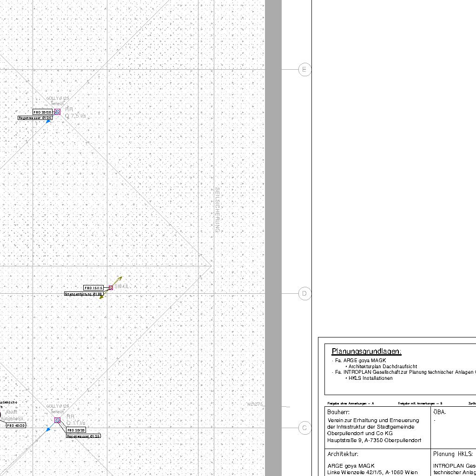Select the FBD 40/30 label tag

tap(16, 425)
